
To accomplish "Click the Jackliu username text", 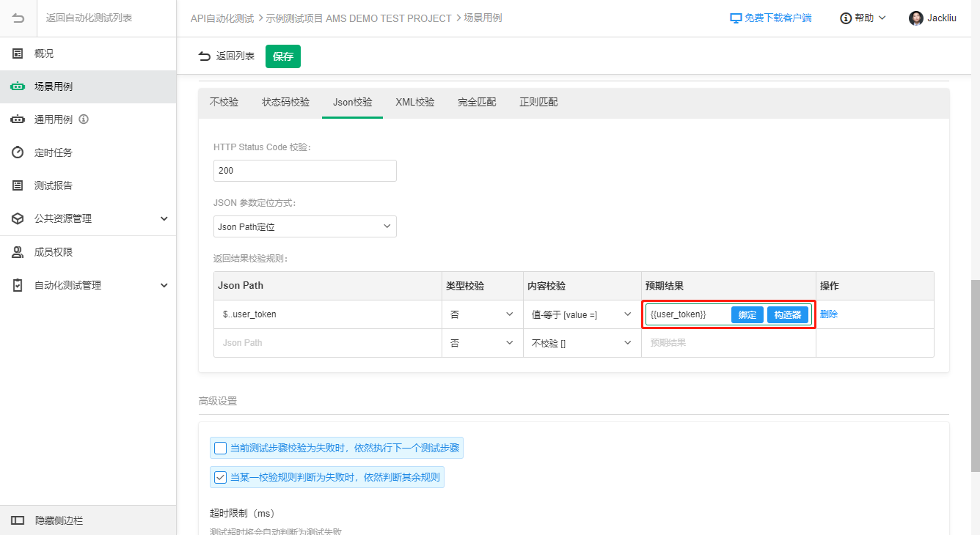I will [x=942, y=18].
